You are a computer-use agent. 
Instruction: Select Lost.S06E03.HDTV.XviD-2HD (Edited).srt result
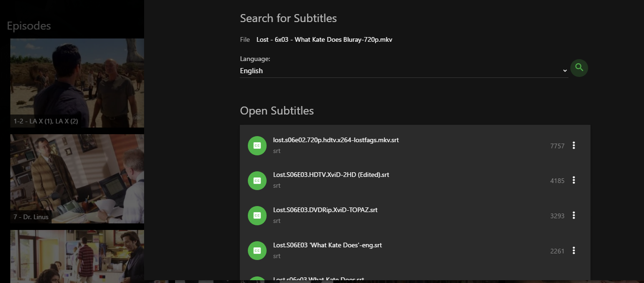point(331,175)
